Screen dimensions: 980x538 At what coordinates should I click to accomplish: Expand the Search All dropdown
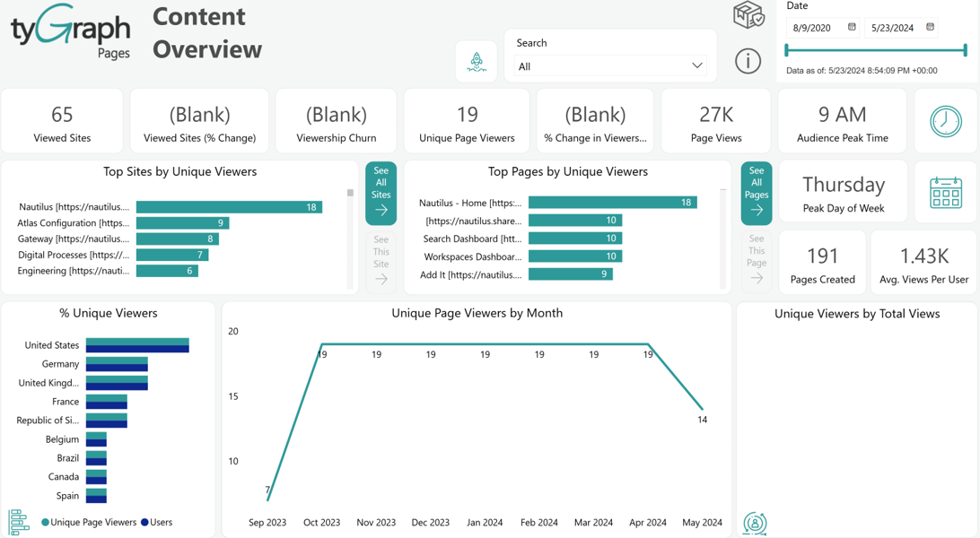pyautogui.click(x=610, y=66)
